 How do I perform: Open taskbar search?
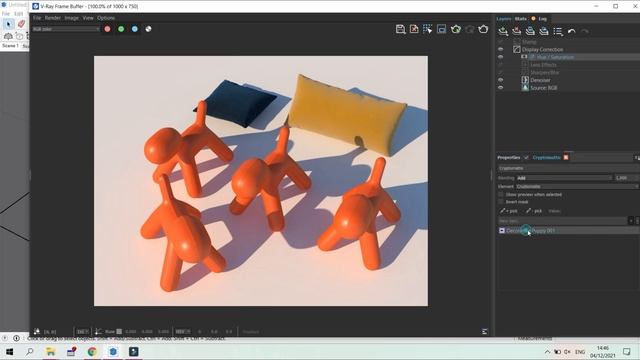29,351
